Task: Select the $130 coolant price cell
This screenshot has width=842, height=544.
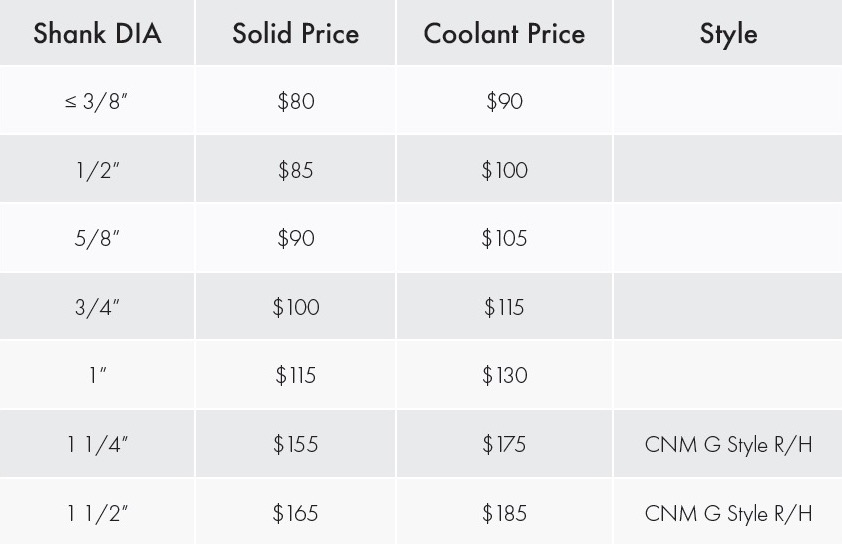Action: click(505, 375)
